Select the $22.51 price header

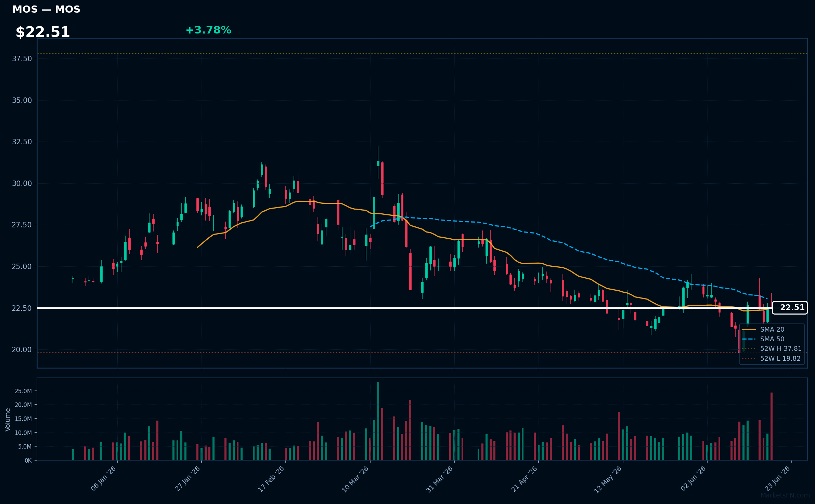tap(43, 32)
